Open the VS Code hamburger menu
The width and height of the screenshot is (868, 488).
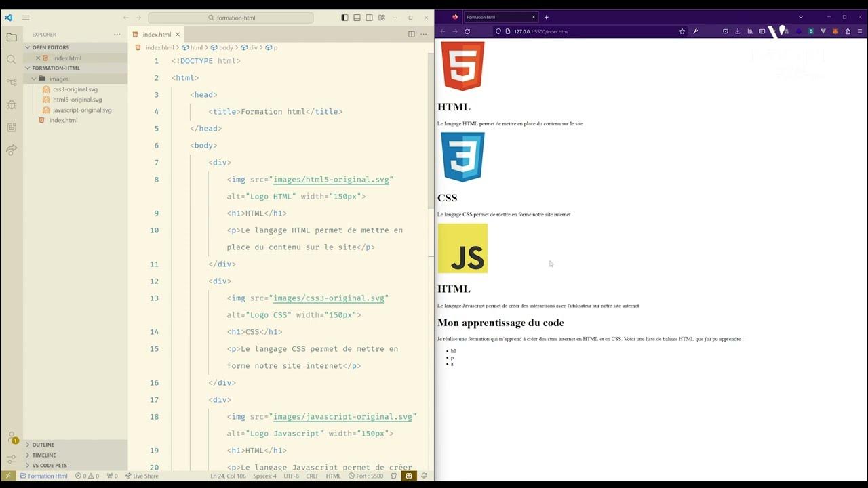point(26,18)
